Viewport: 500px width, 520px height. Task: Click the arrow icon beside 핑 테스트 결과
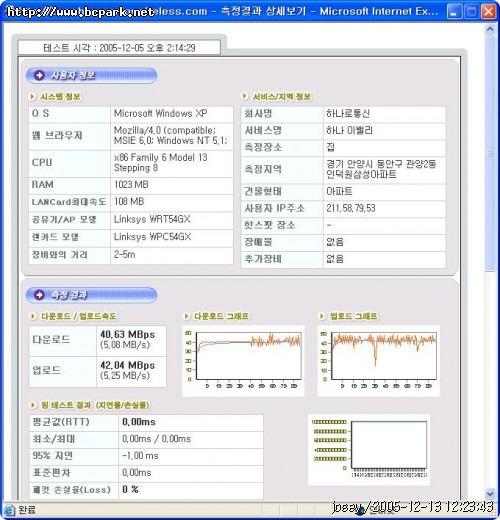pos(33,405)
